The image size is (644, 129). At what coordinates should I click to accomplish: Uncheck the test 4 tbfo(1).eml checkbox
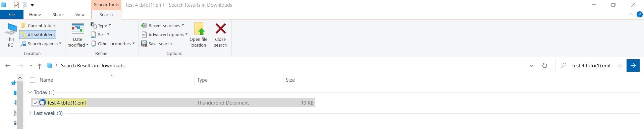(x=36, y=103)
